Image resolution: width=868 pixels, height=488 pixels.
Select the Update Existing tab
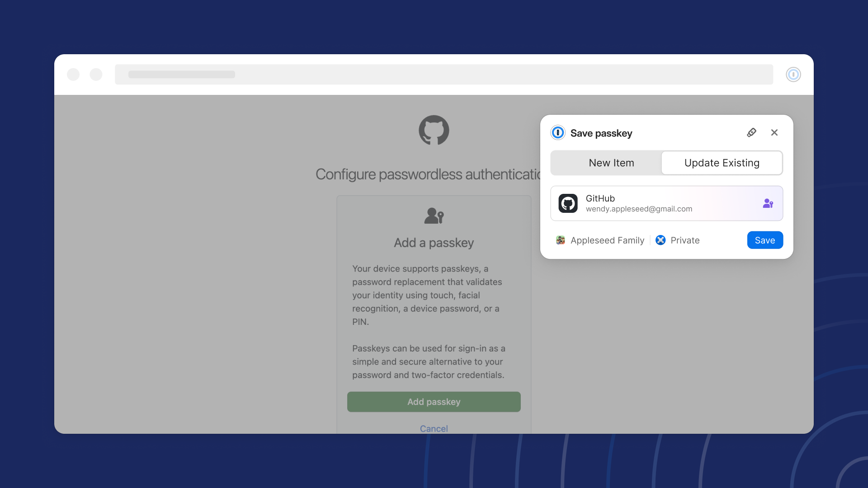tap(722, 163)
